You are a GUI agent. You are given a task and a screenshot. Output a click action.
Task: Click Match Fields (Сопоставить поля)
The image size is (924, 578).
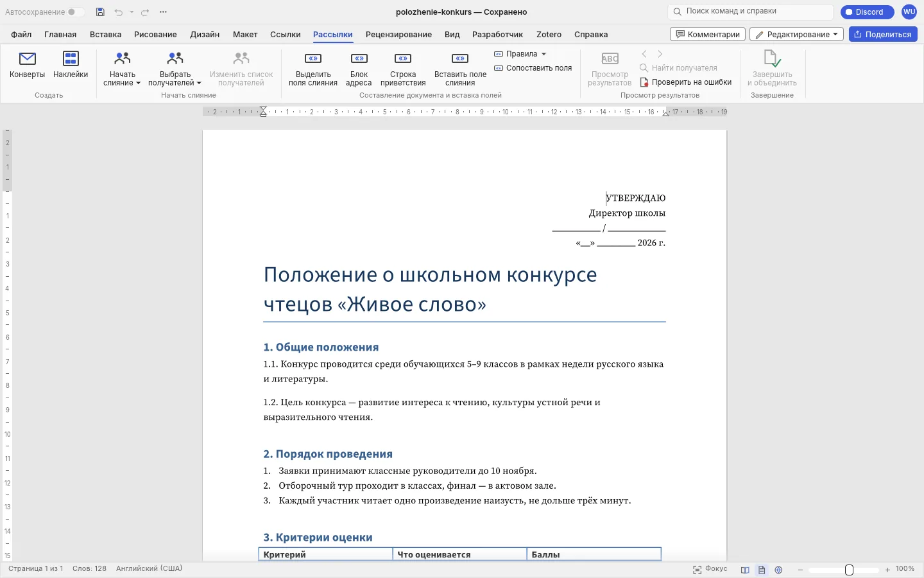pos(533,68)
